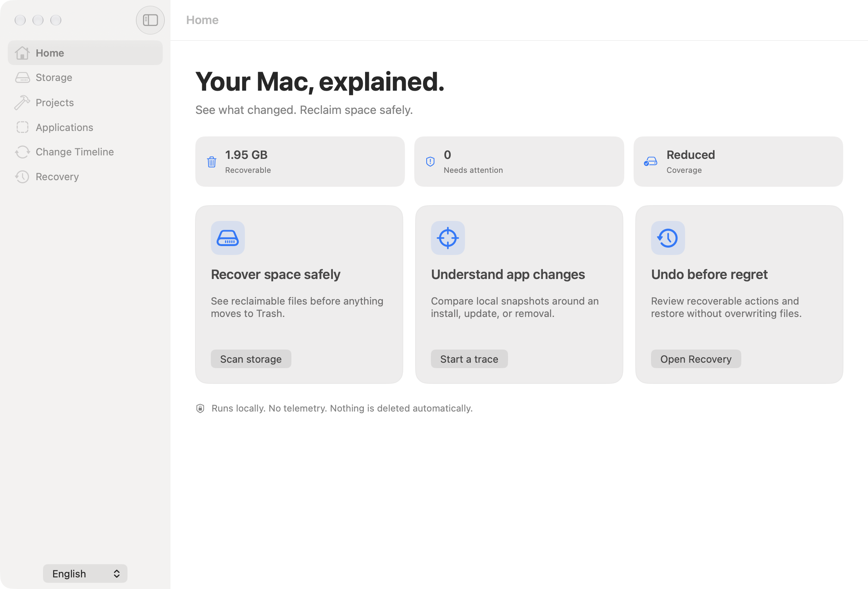Click the 0 Needs attention card

click(519, 162)
